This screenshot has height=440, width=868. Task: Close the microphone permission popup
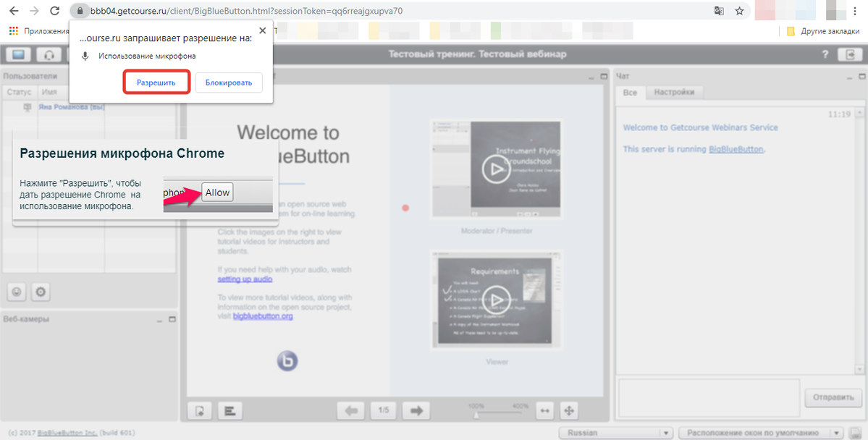[x=262, y=30]
